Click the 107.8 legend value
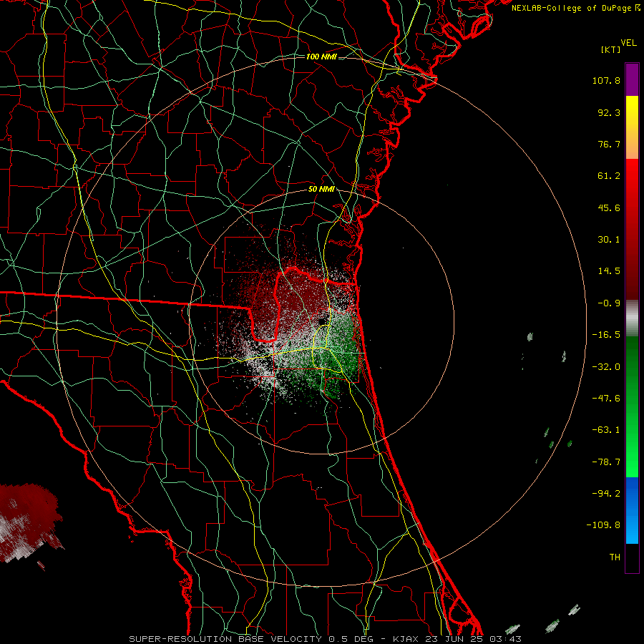The image size is (644, 644). pos(606,80)
